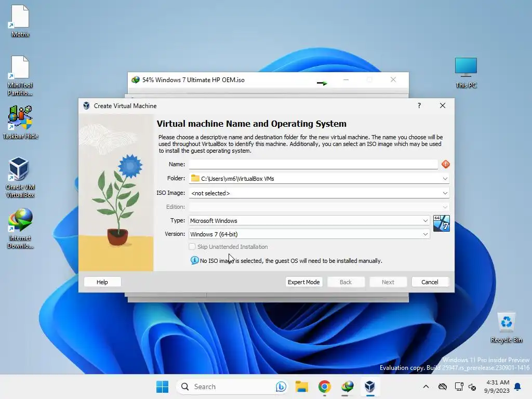Image resolution: width=532 pixels, height=399 pixels.
Task: Click the Windows 7 64-bit OS type icon
Action: (442, 223)
